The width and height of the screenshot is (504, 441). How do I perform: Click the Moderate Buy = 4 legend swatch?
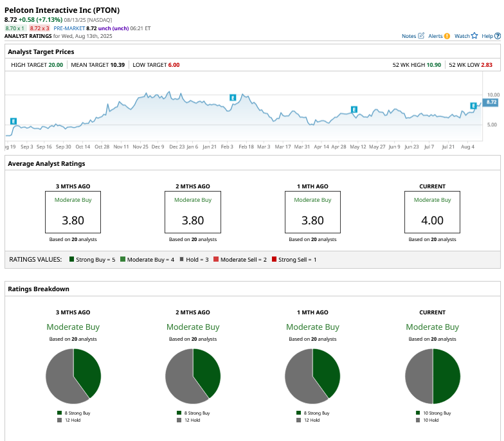pos(123,259)
